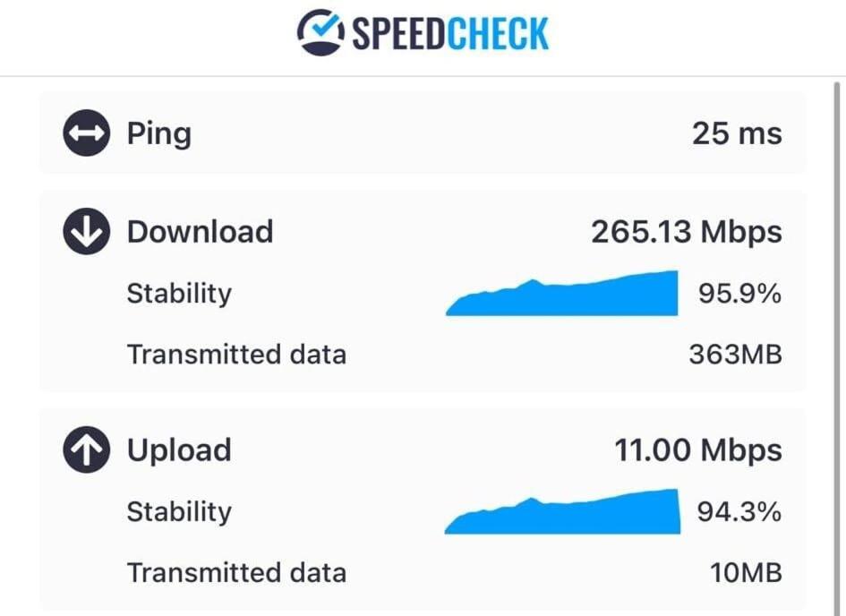Click the download Transmitted data label
Image resolution: width=846 pixels, height=616 pixels.
(x=236, y=355)
